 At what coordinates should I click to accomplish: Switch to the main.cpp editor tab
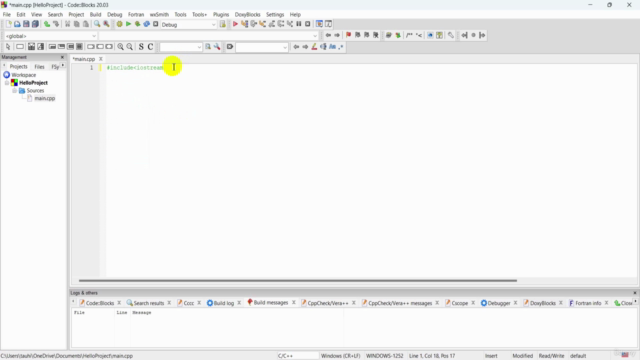tap(84, 59)
